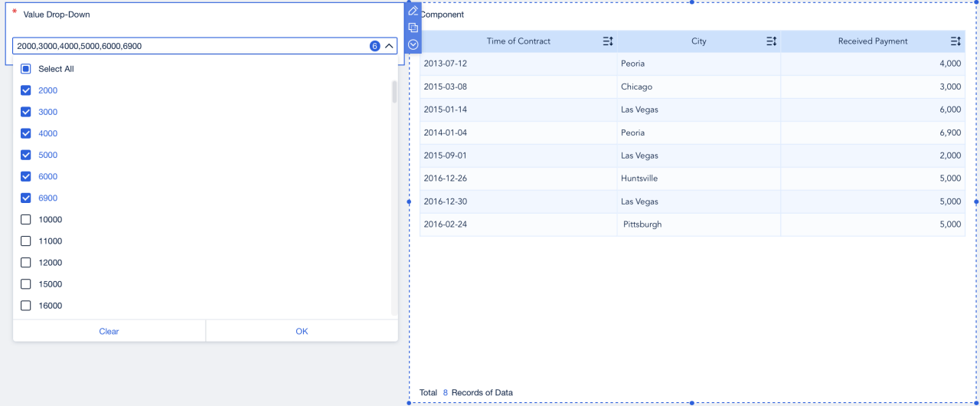Click the City column sort icon

pyautogui.click(x=772, y=41)
